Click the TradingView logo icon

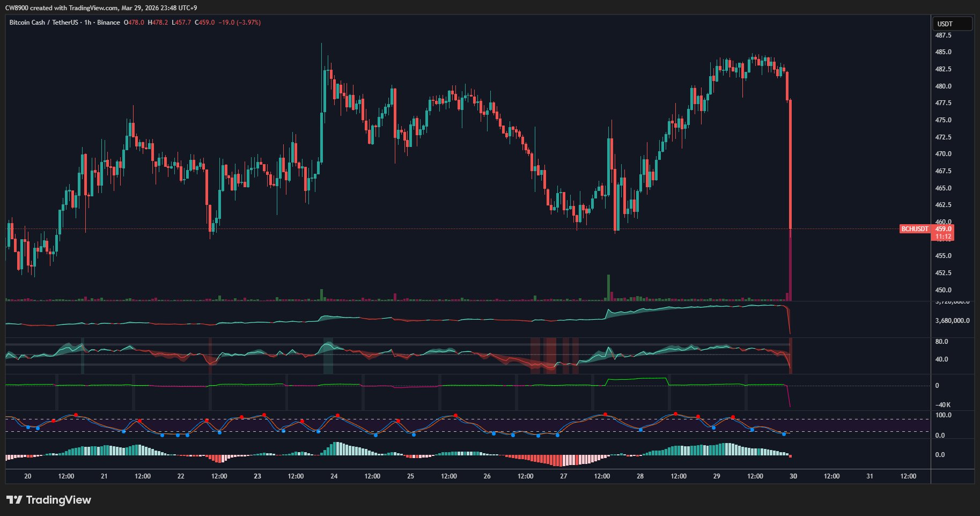tap(14, 500)
